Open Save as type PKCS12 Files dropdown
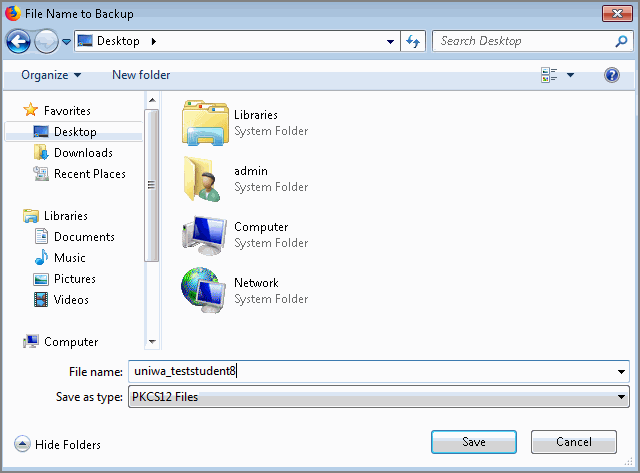Screen dimensions: 640x473 tap(379, 397)
